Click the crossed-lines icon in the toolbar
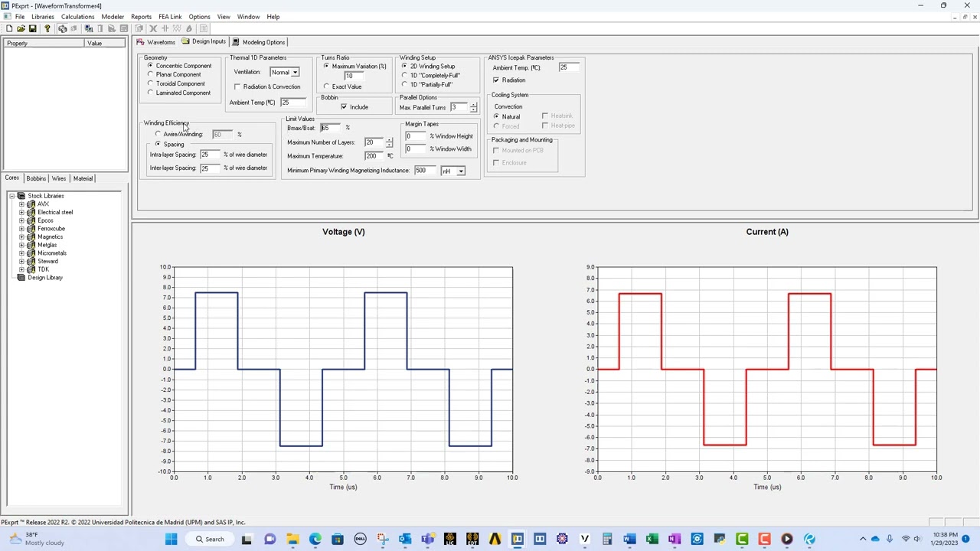 [x=152, y=28]
